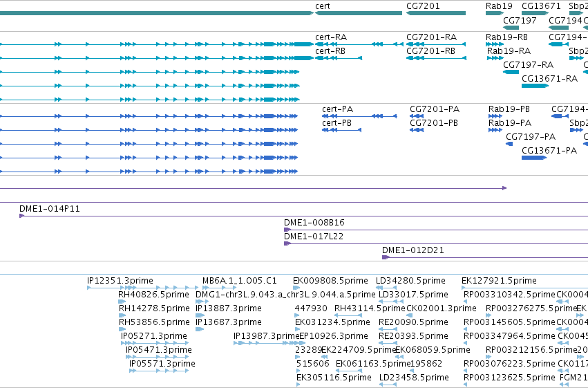This screenshot has height=388, width=588.
Task: Open the cert-RA transcript label
Action: point(331,37)
